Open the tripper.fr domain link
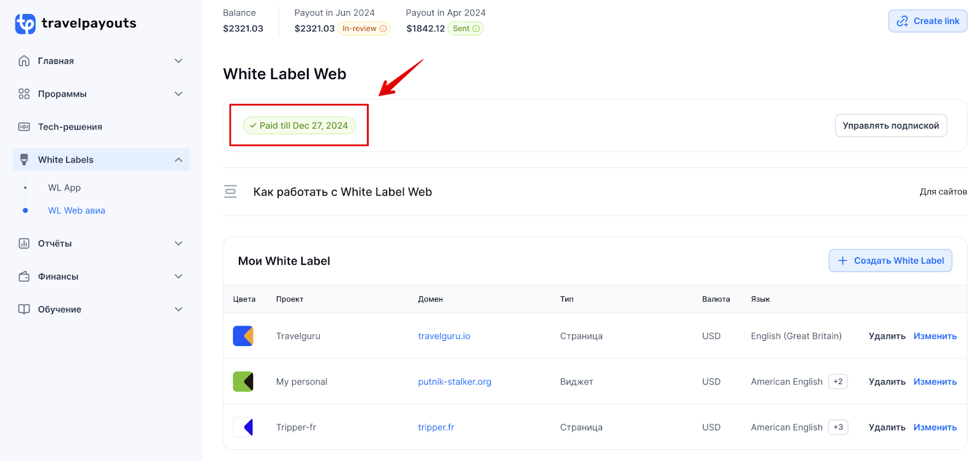This screenshot has height=461, width=980. pyautogui.click(x=436, y=427)
